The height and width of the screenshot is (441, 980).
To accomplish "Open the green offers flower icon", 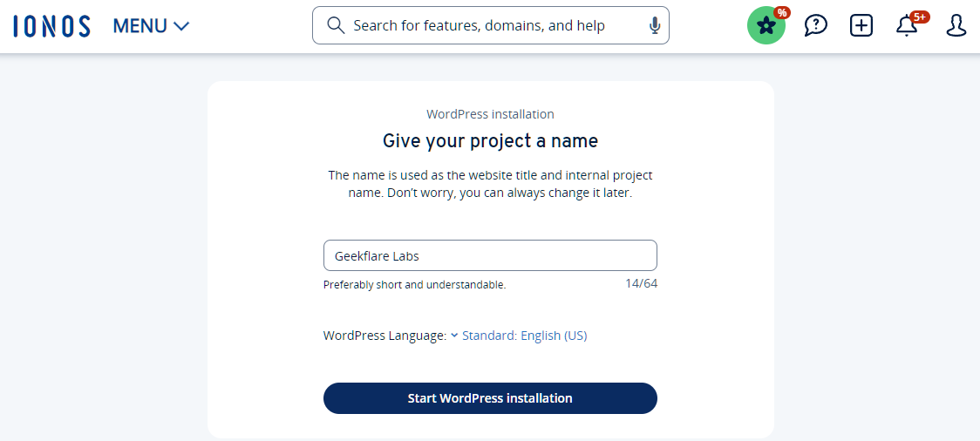I will pos(766,25).
